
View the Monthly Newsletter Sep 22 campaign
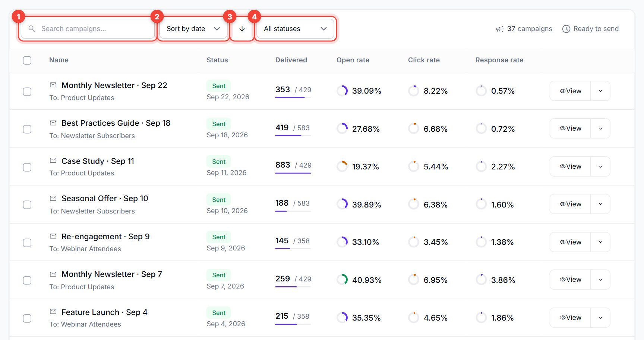click(570, 91)
